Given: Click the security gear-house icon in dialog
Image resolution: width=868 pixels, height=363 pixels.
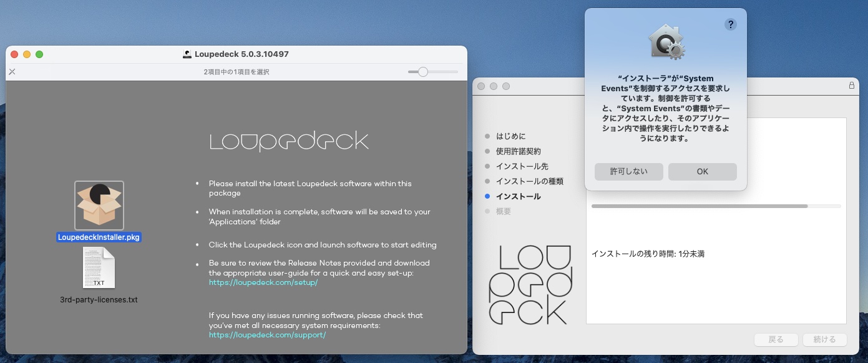Looking at the screenshot, I should tap(666, 43).
